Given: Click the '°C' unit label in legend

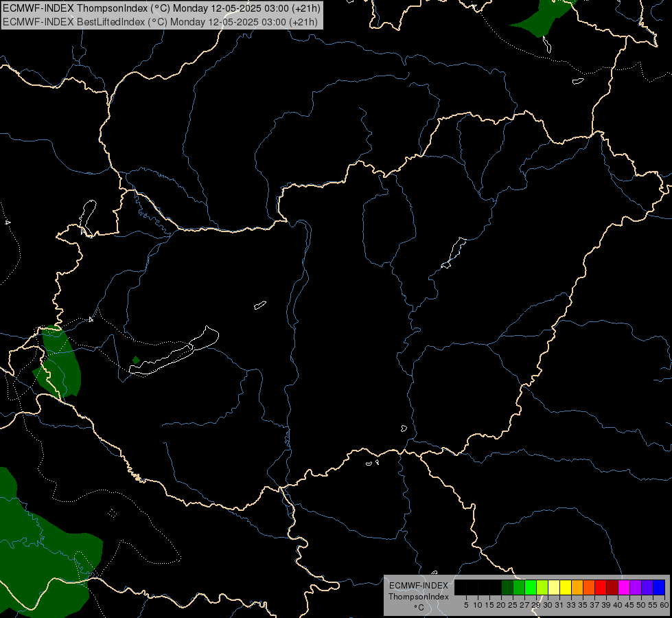Looking at the screenshot, I should coord(419,607).
